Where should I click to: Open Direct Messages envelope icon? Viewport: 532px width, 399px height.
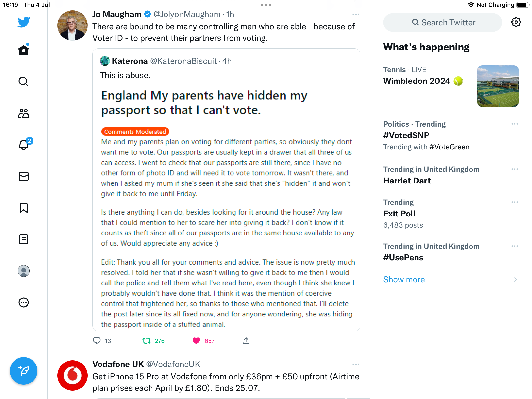point(24,176)
